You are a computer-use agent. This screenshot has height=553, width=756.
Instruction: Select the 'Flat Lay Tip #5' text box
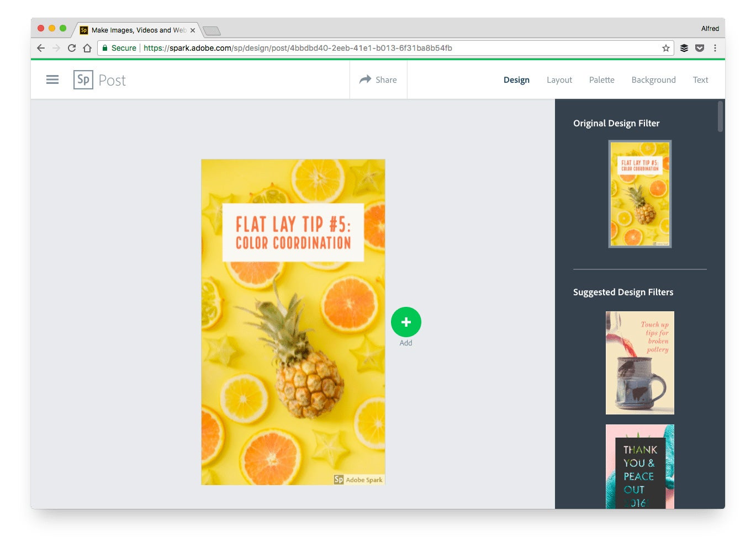click(293, 232)
